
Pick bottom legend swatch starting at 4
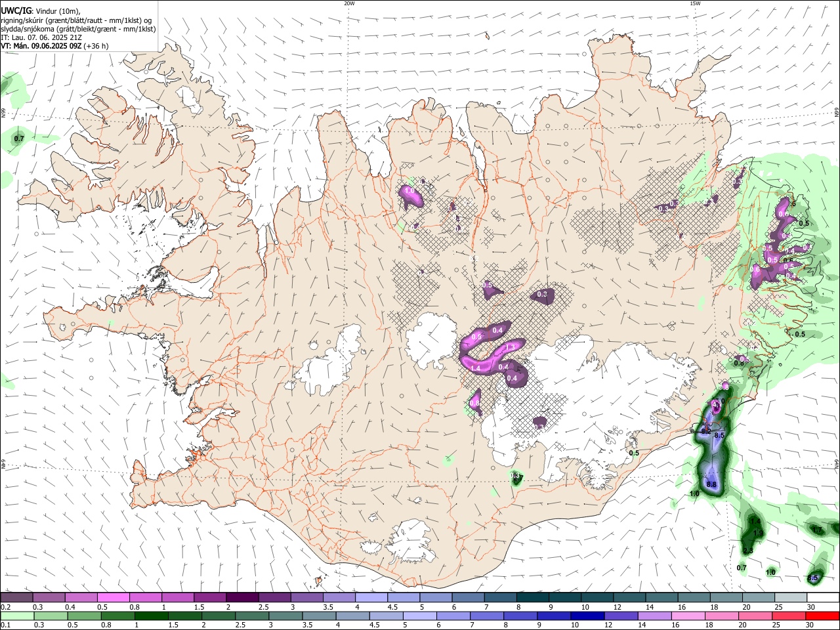[x=353, y=616]
